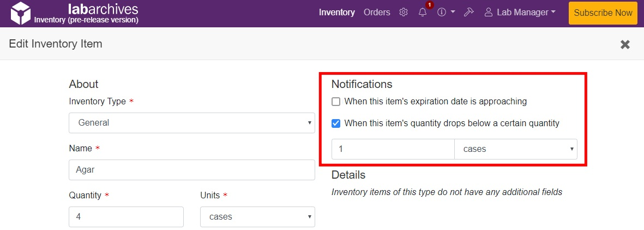Viewport: 644px width, 230px height.
Task: Open the info circle help menu
Action: 442,13
